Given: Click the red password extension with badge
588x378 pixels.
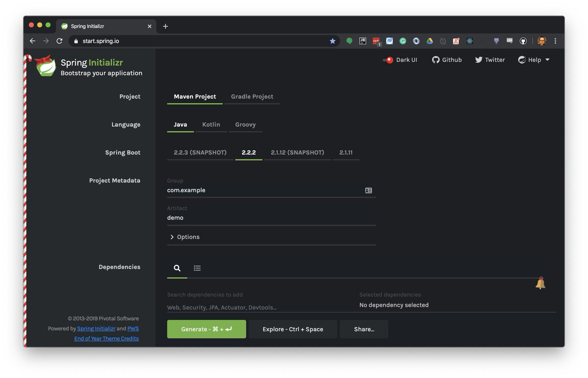Looking at the screenshot, I should (376, 42).
